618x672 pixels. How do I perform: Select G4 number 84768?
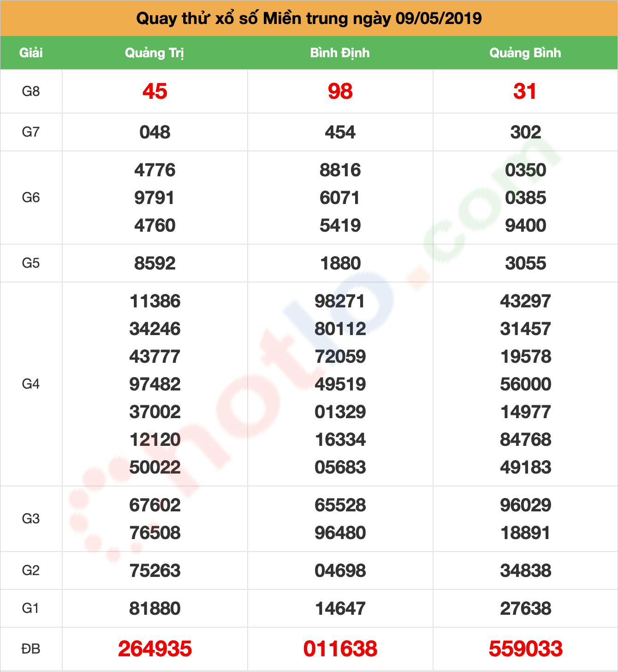pos(526,440)
